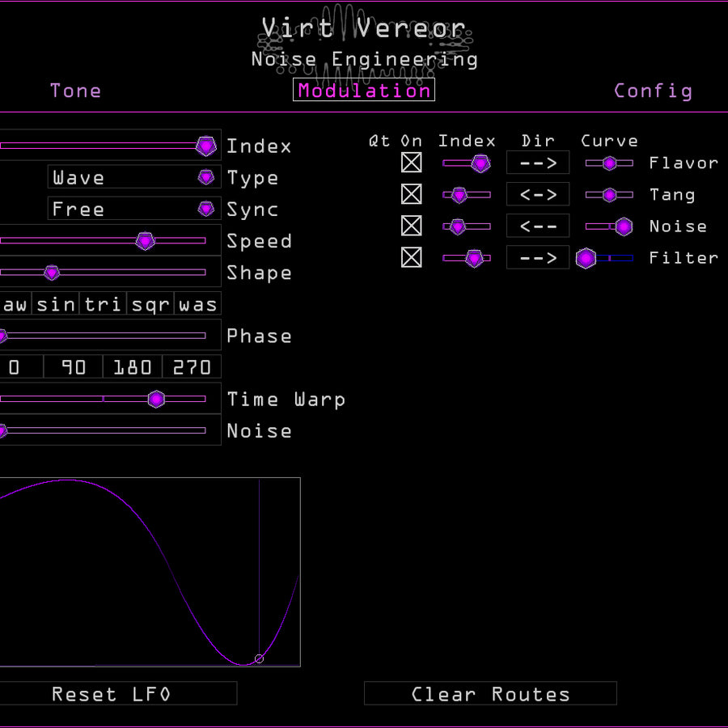
Task: Change the Flavor direction arrow selector
Action: pos(538,163)
